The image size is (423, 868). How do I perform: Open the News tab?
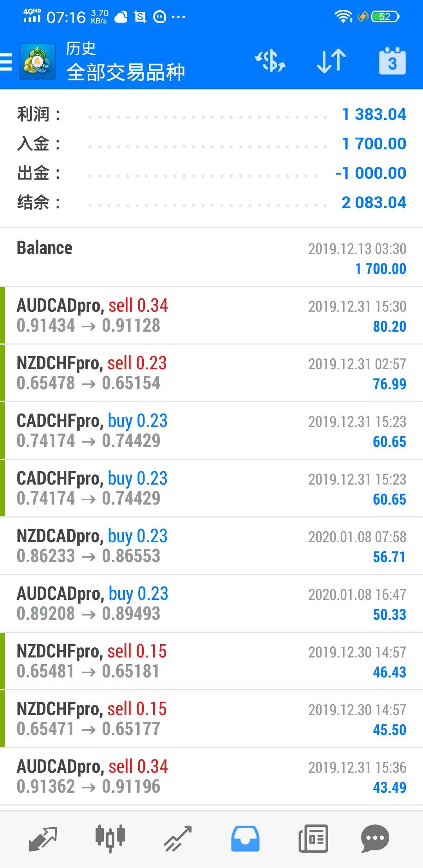coord(313,839)
